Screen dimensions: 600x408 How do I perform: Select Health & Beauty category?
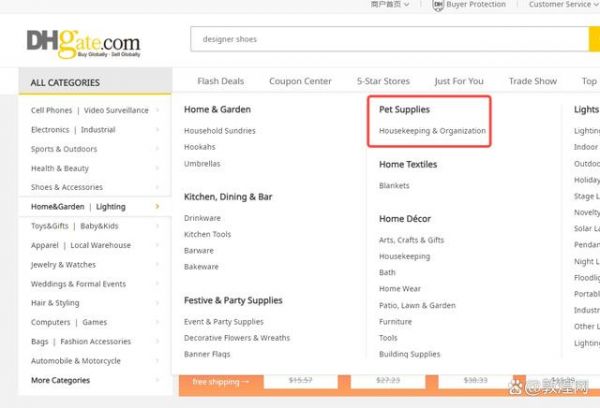coord(60,168)
